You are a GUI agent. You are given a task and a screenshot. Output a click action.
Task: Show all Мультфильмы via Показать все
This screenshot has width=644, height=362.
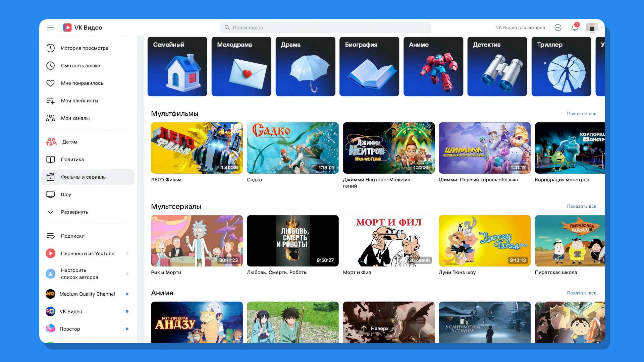click(x=581, y=114)
